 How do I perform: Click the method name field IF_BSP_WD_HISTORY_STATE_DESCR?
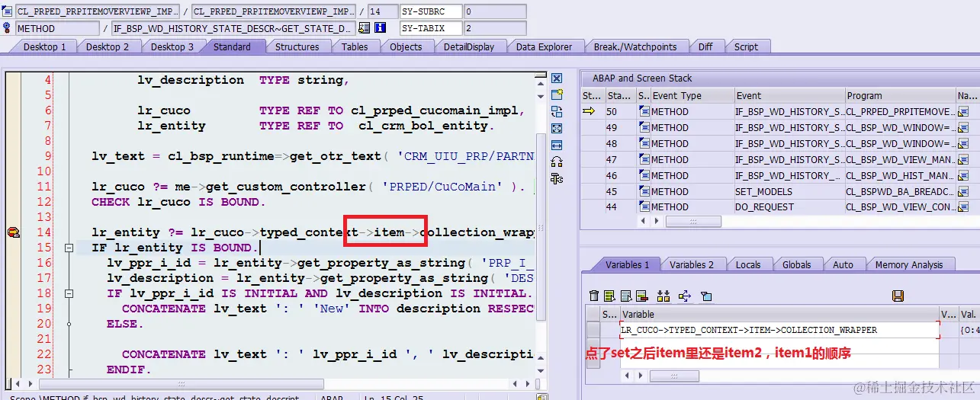pyautogui.click(x=233, y=28)
